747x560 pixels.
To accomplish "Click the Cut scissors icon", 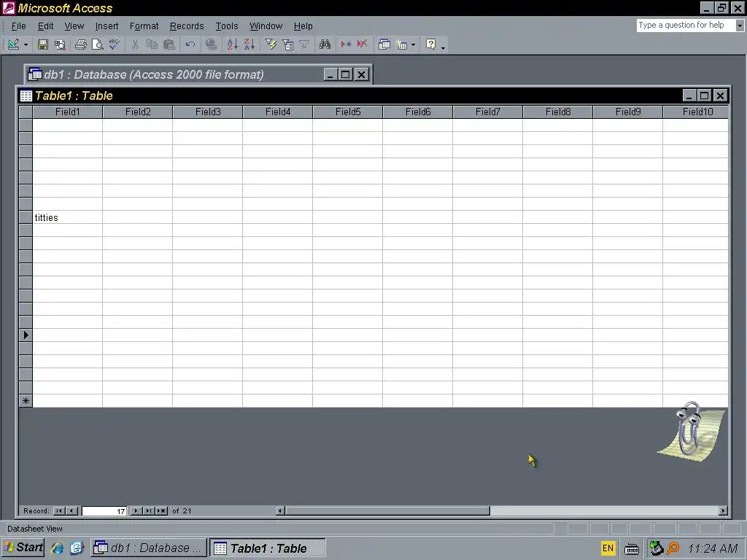I will (135, 44).
